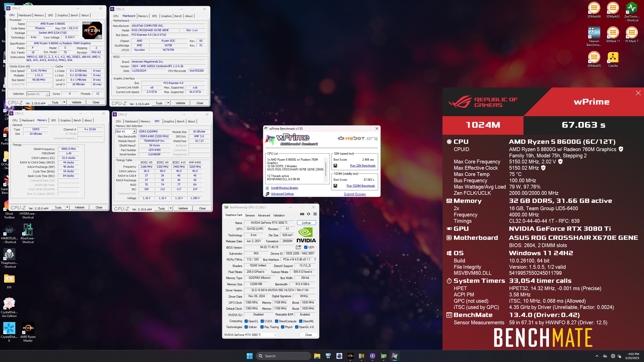Open the Heaven Benchmark desktop icon
Viewport: 644px width, 362px height.
click(594, 36)
